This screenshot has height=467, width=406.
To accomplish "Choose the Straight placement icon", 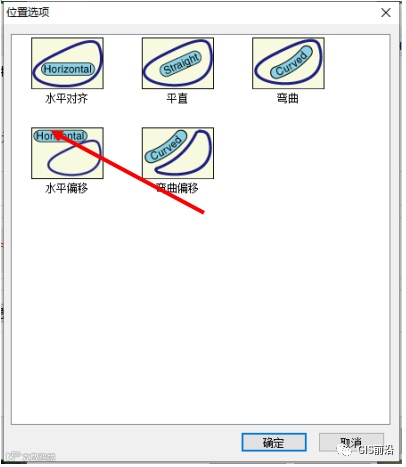I will [x=178, y=63].
